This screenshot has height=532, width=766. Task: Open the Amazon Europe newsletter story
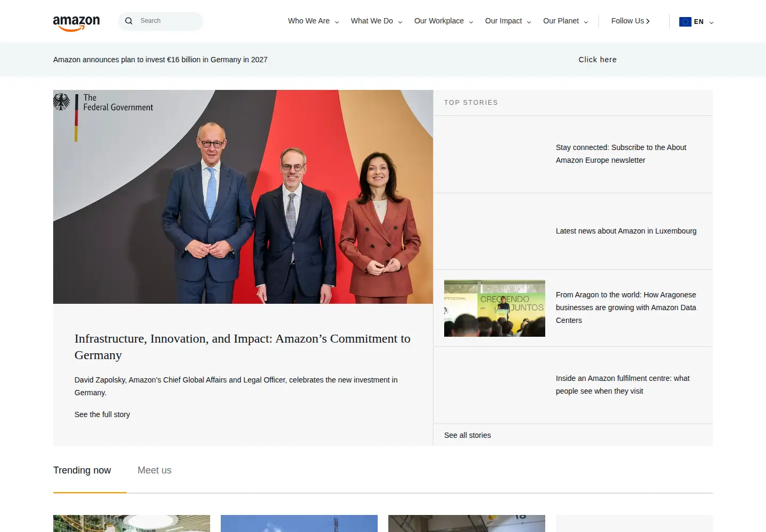(621, 154)
